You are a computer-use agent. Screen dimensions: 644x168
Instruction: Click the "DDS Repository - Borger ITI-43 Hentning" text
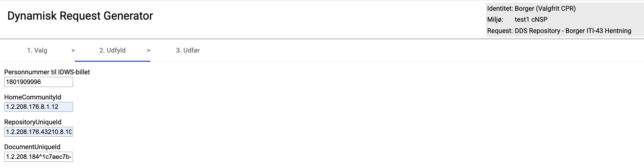[x=573, y=31]
